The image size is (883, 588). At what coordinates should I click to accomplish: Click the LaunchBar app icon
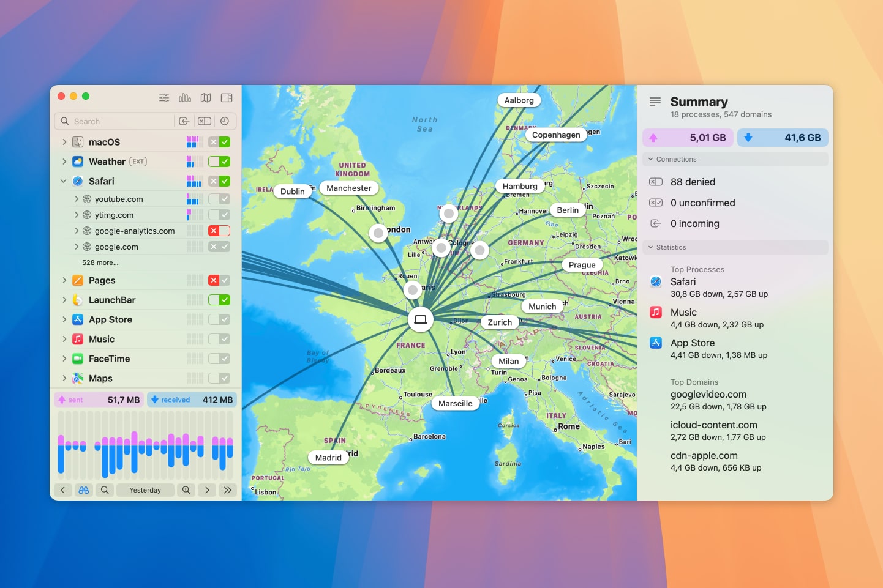(78, 300)
